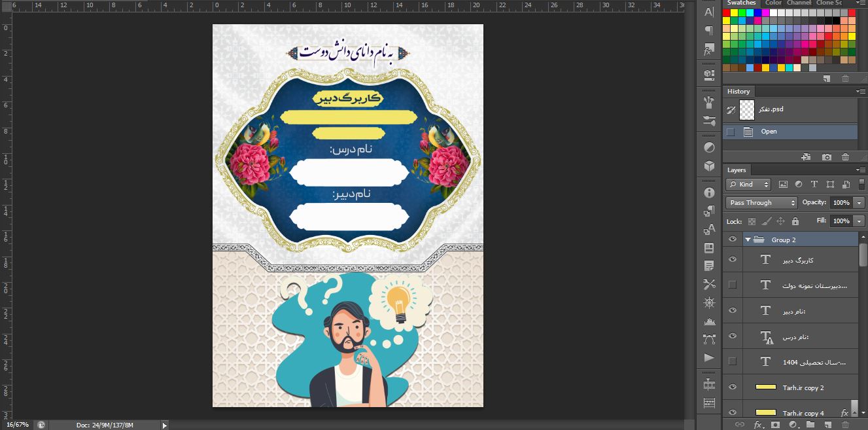
Task: Filter layers by type (T) icon
Action: pos(814,185)
